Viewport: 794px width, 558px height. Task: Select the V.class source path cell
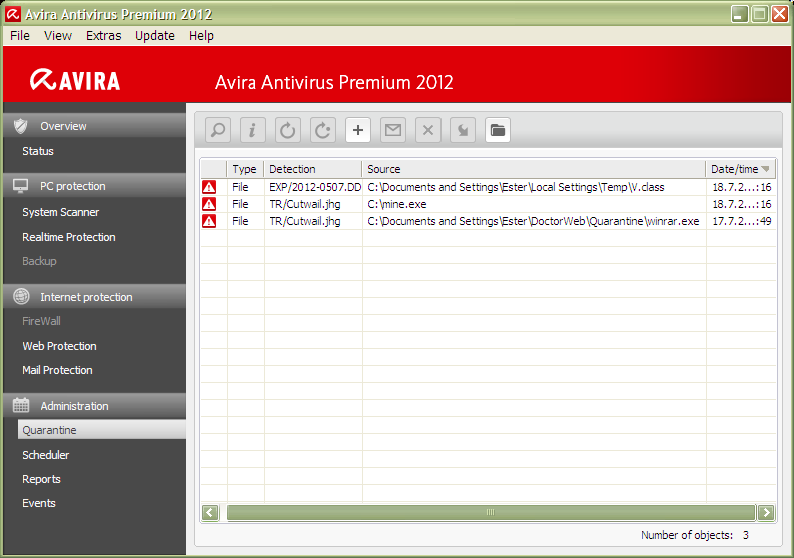tap(534, 187)
